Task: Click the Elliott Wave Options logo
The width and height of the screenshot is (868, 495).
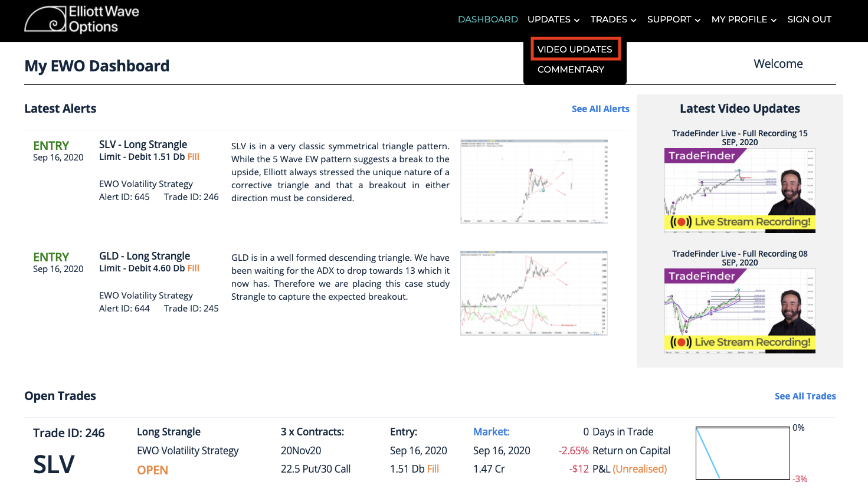Action: point(82,19)
